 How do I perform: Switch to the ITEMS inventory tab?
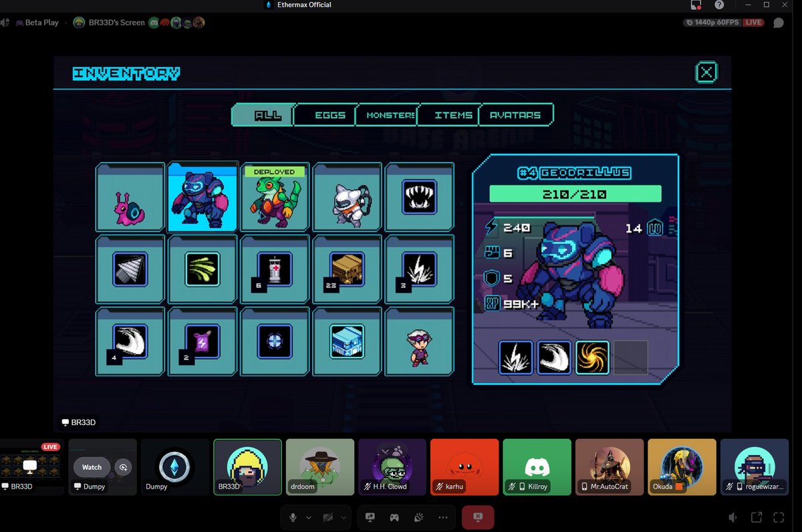click(450, 115)
